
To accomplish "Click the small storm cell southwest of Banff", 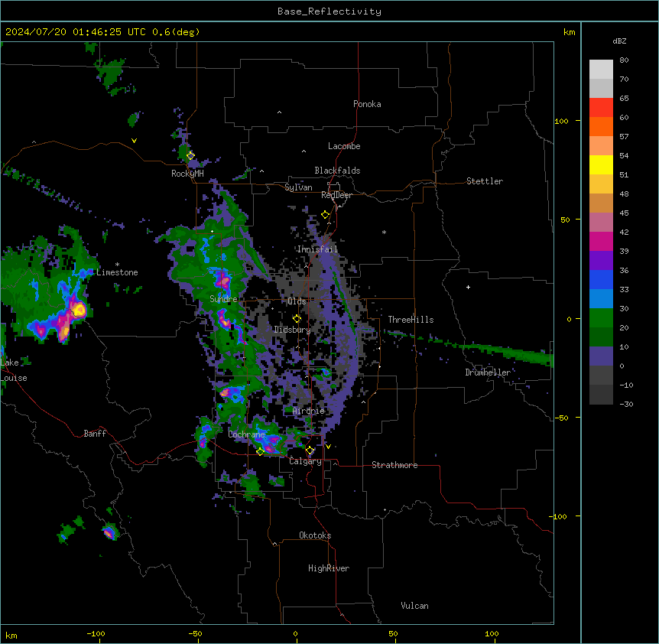I will pyautogui.click(x=109, y=532).
